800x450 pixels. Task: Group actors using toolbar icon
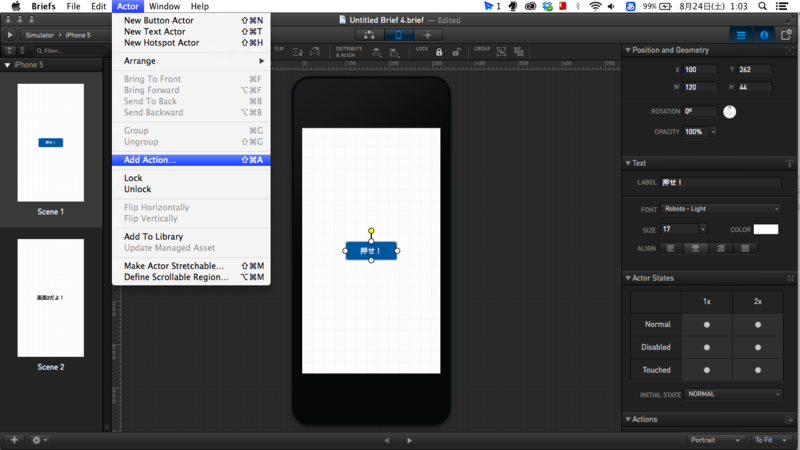501,52
